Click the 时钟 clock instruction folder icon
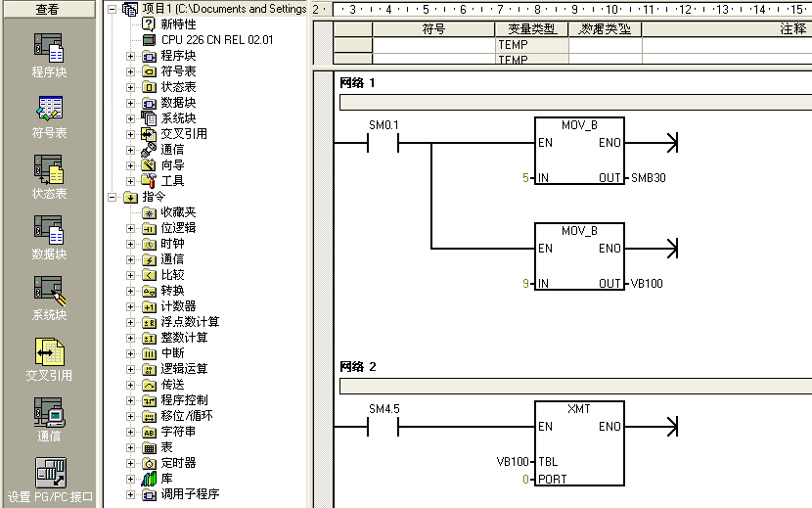This screenshot has height=508, width=812. pyautogui.click(x=149, y=244)
